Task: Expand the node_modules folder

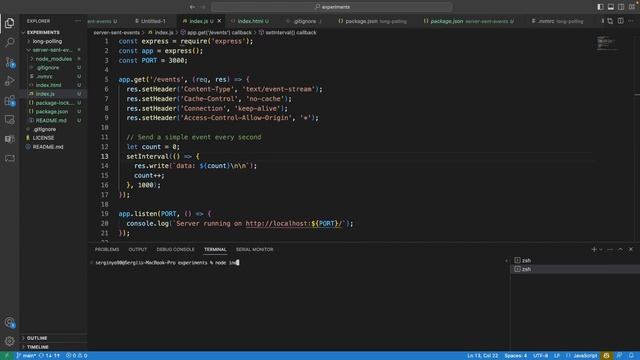Action: (x=53, y=59)
